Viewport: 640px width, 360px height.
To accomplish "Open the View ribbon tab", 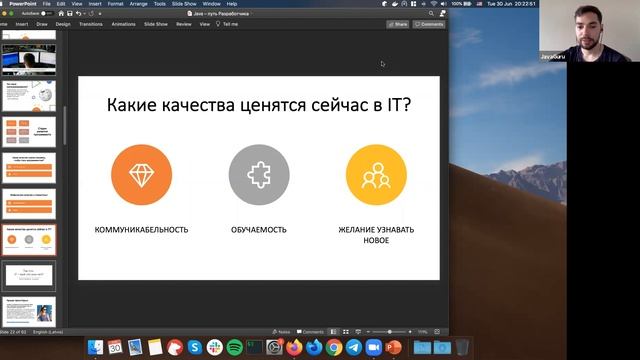I will point(204,24).
